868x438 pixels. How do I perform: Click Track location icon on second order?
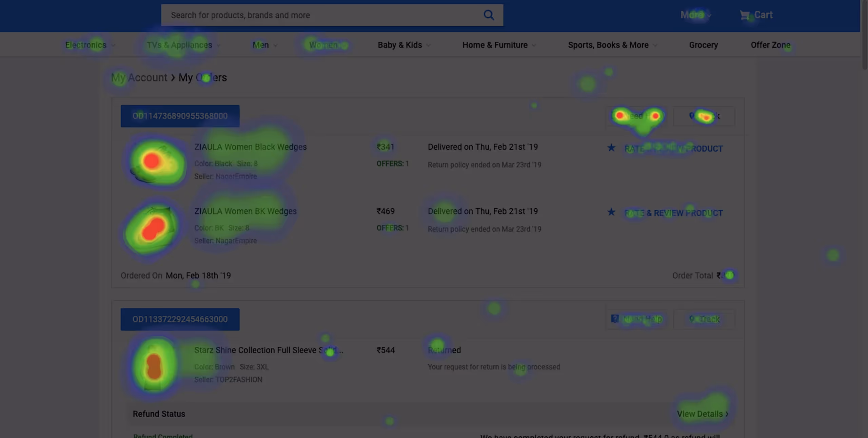click(692, 319)
